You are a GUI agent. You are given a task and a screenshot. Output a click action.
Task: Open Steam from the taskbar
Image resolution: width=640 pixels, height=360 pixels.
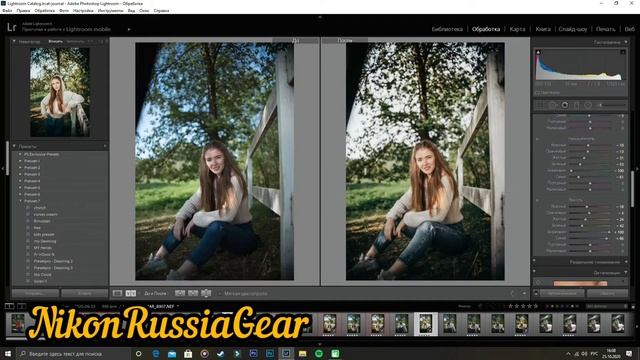(221, 353)
